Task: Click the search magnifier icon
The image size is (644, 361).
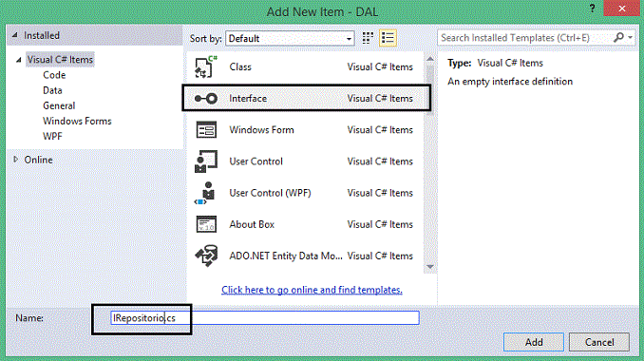Action: coord(618,37)
